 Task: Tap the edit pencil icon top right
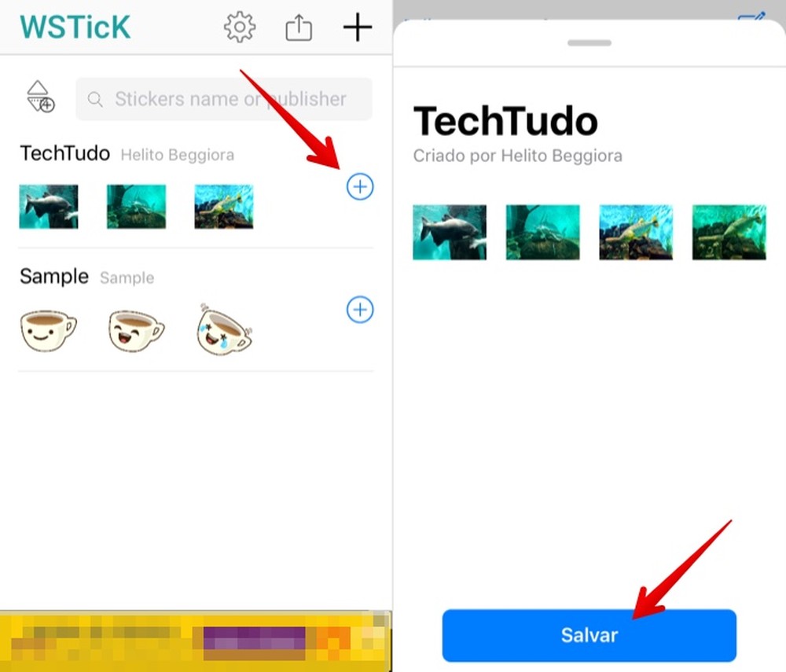click(x=752, y=16)
